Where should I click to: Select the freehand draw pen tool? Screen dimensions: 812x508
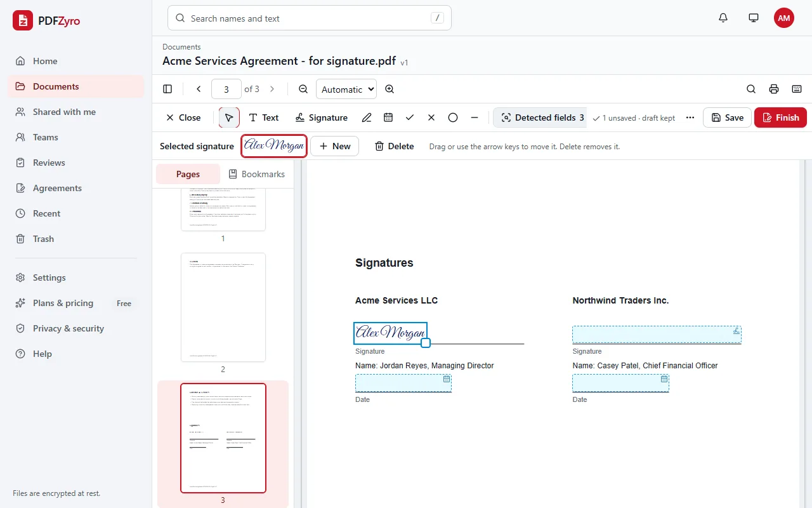point(367,117)
